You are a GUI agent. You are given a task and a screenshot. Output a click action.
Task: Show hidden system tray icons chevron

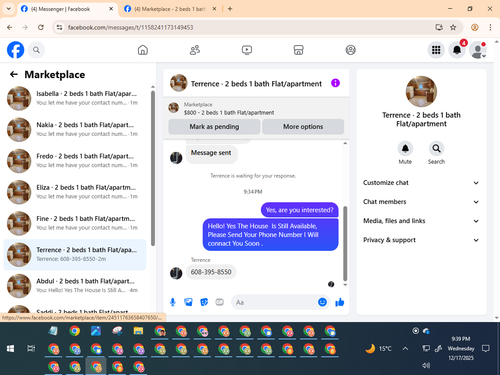(x=405, y=349)
